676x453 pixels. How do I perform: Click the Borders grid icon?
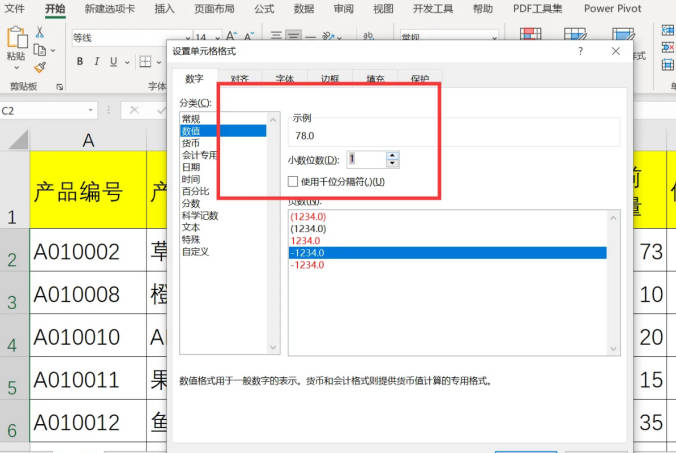145,62
